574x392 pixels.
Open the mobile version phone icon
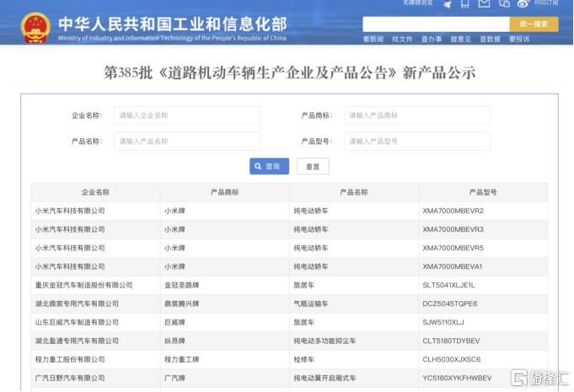click(464, 4)
